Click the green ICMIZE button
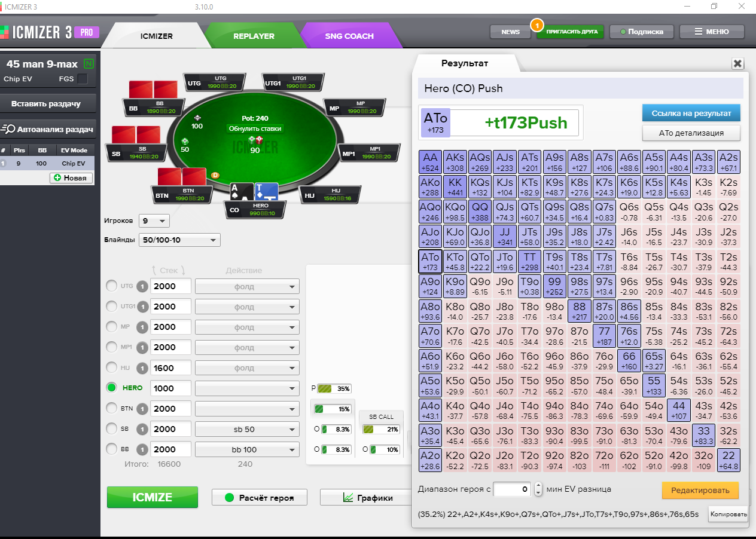 (153, 497)
